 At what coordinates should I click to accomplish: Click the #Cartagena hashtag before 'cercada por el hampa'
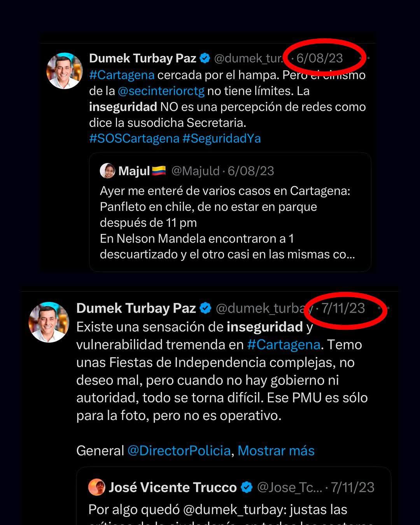pyautogui.click(x=122, y=75)
